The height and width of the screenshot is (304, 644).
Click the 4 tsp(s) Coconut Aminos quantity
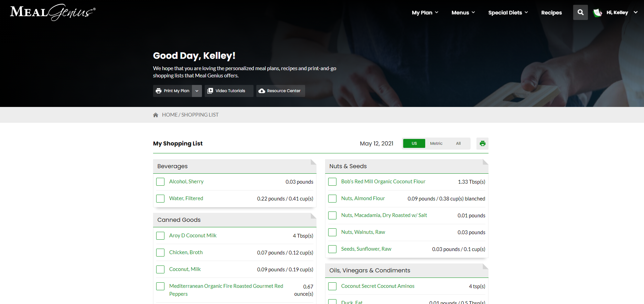tap(477, 286)
